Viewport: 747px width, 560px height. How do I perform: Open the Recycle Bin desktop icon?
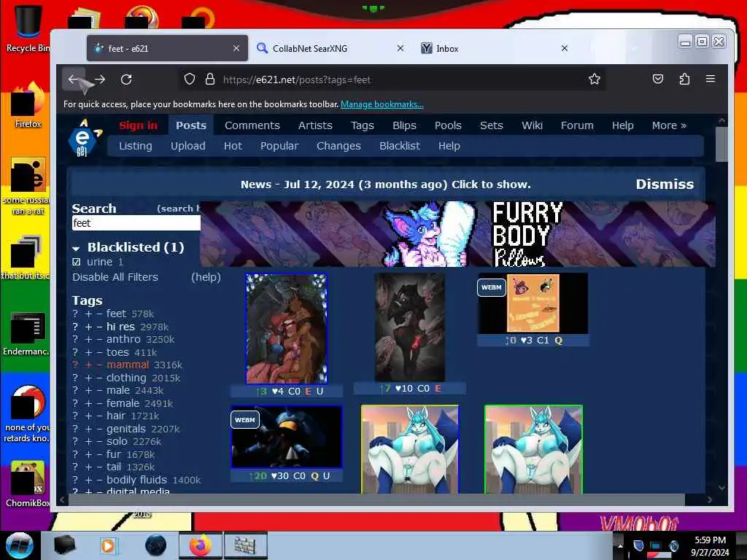(28, 28)
